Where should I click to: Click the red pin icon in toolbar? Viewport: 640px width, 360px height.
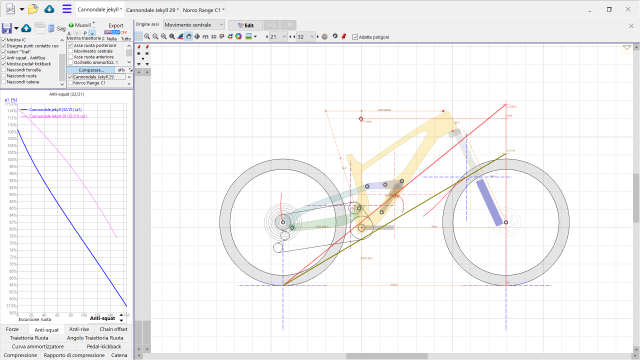point(344,37)
